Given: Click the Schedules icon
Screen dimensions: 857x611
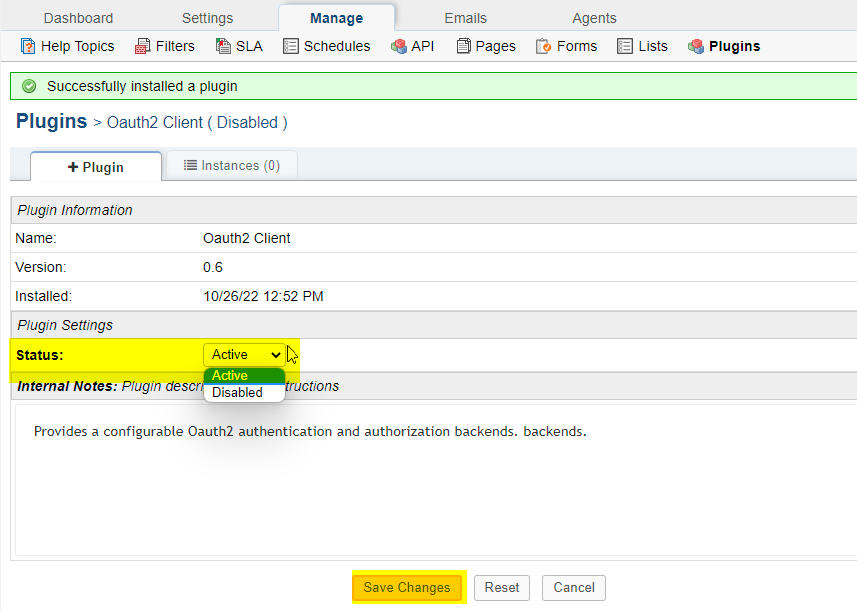Looking at the screenshot, I should (x=291, y=46).
